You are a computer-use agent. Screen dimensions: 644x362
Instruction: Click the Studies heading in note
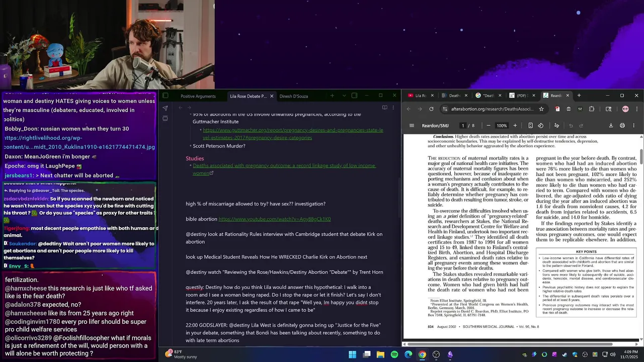(195, 158)
